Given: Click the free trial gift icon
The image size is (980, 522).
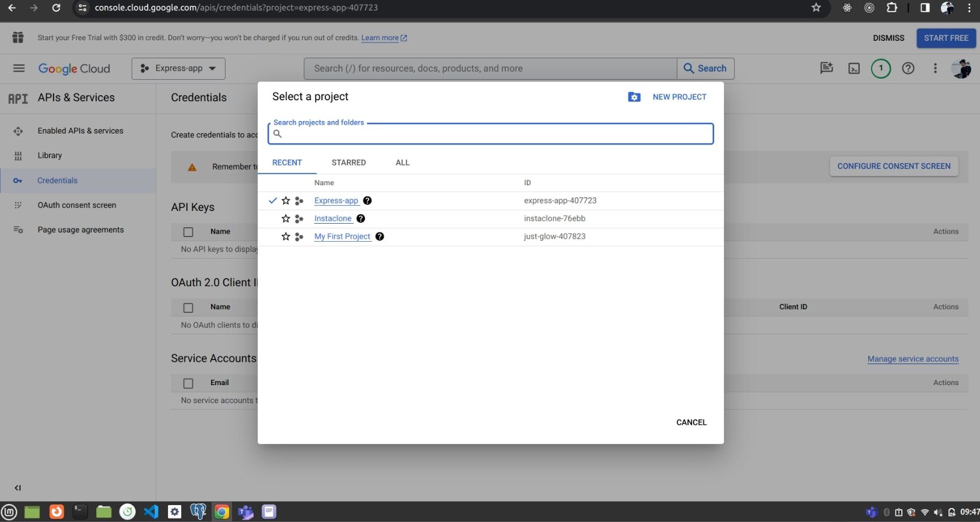Looking at the screenshot, I should (x=18, y=38).
